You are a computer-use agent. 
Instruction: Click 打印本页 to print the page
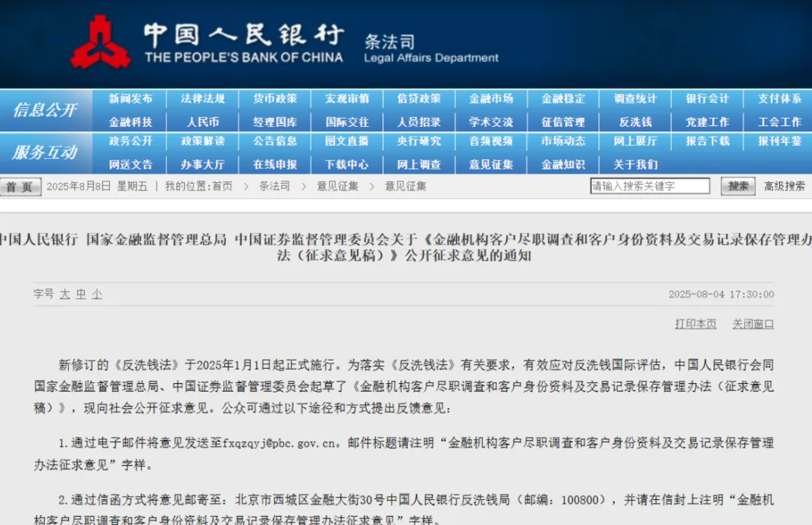[695, 324]
